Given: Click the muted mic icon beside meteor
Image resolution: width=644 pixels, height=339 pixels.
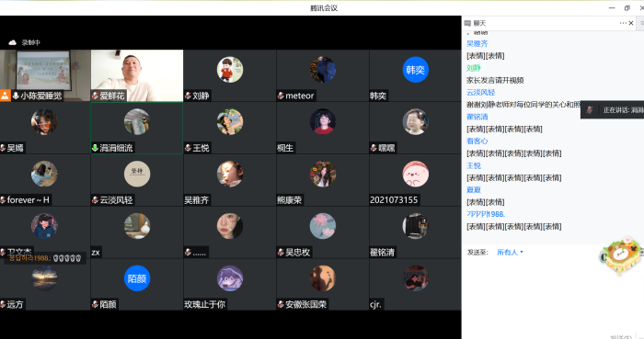Looking at the screenshot, I should point(281,96).
